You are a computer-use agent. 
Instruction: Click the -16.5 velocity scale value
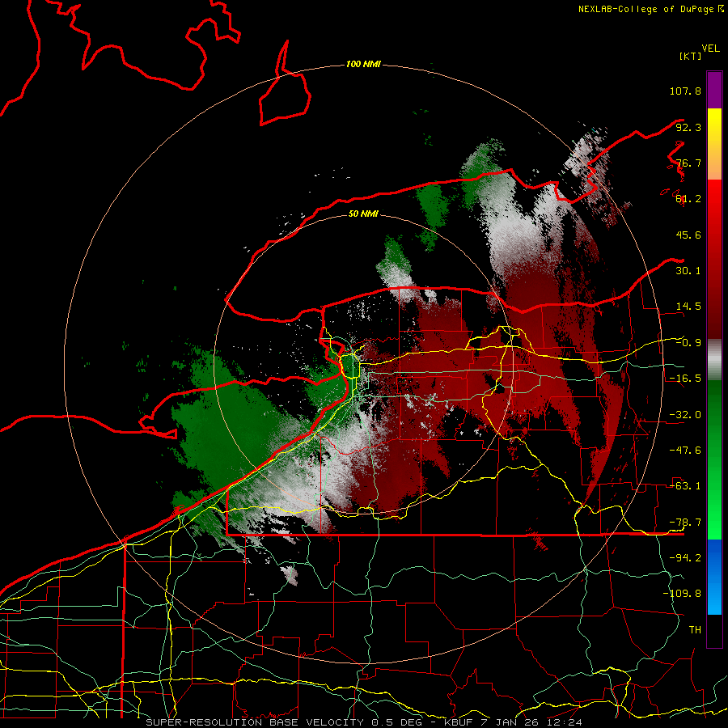(685, 379)
